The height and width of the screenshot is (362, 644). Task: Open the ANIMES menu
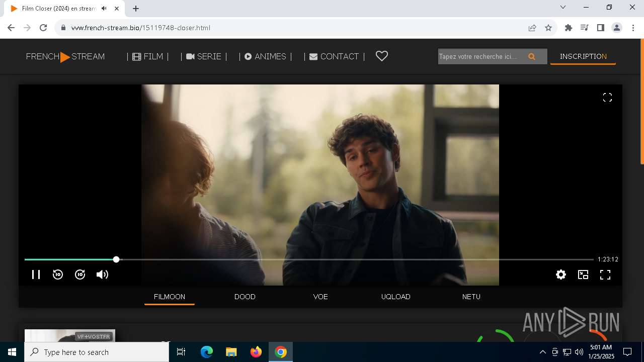265,57
